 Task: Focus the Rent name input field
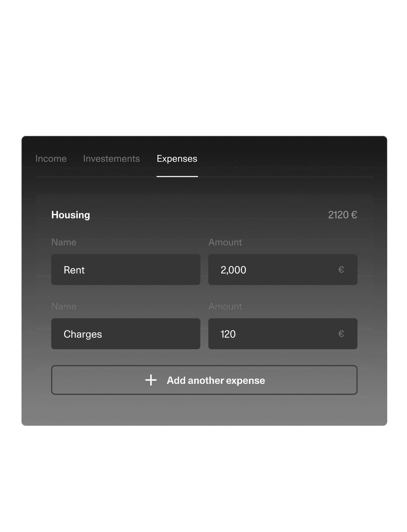coord(126,270)
